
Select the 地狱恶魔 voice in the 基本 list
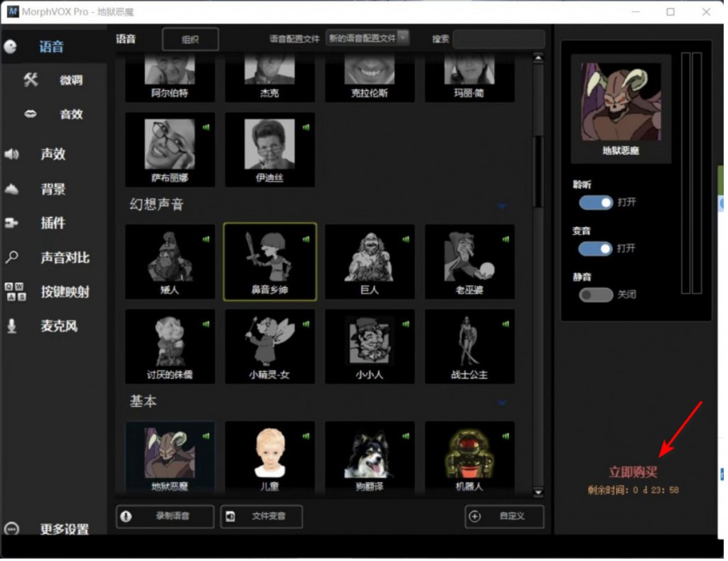click(170, 457)
